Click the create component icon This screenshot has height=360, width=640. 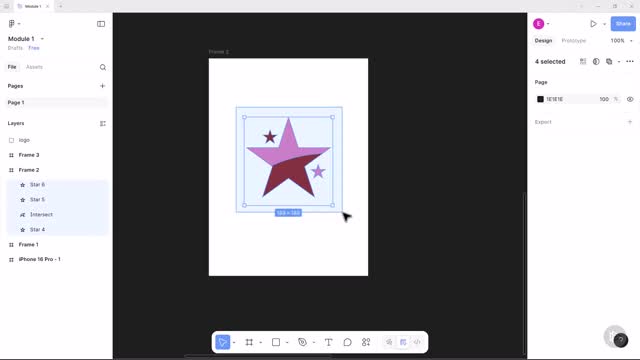pyautogui.click(x=583, y=62)
